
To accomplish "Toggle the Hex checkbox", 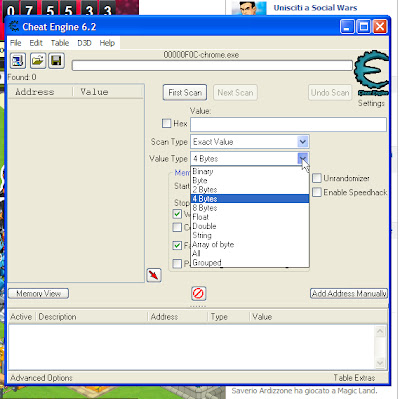I will [x=166, y=124].
